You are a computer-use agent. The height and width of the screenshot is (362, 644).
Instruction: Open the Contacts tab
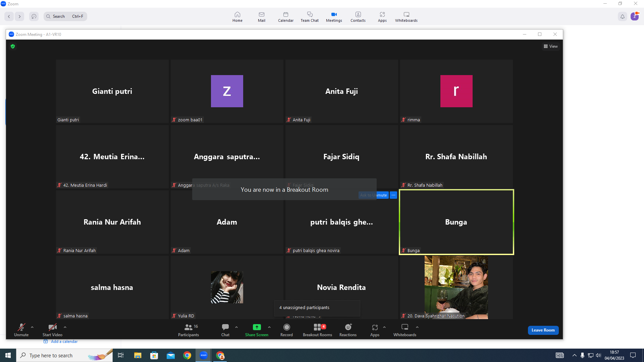tap(358, 17)
